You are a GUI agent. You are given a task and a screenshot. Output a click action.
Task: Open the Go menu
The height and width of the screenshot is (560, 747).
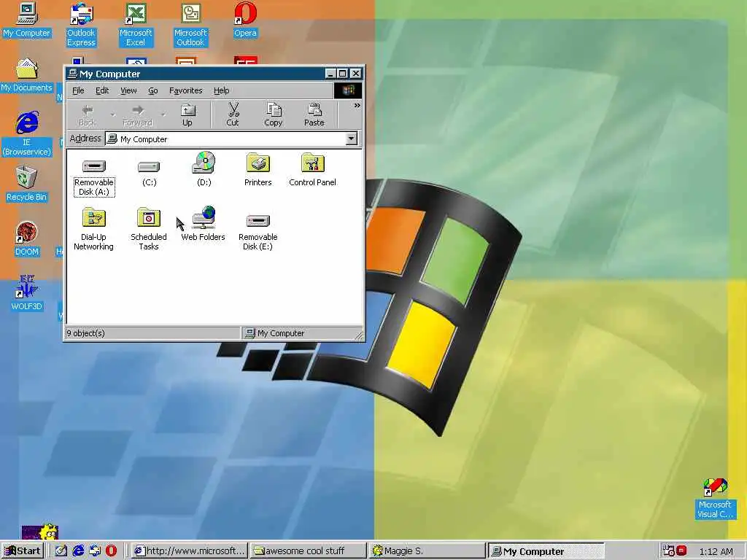point(153,90)
